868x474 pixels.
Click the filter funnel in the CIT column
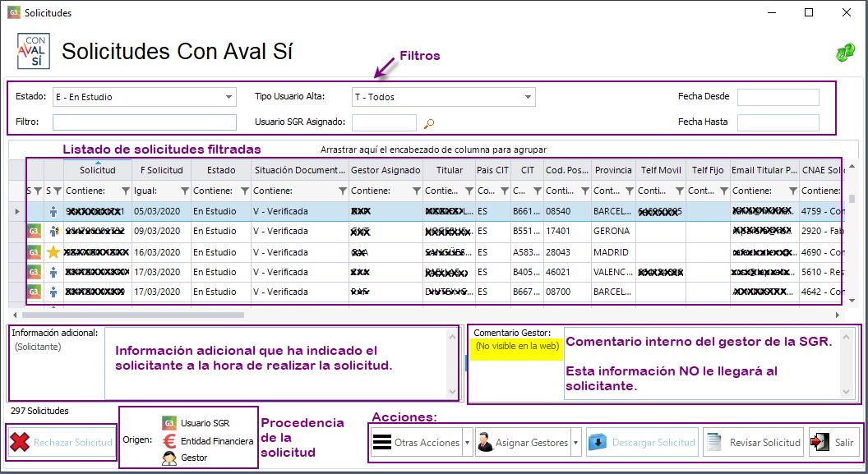point(537,191)
